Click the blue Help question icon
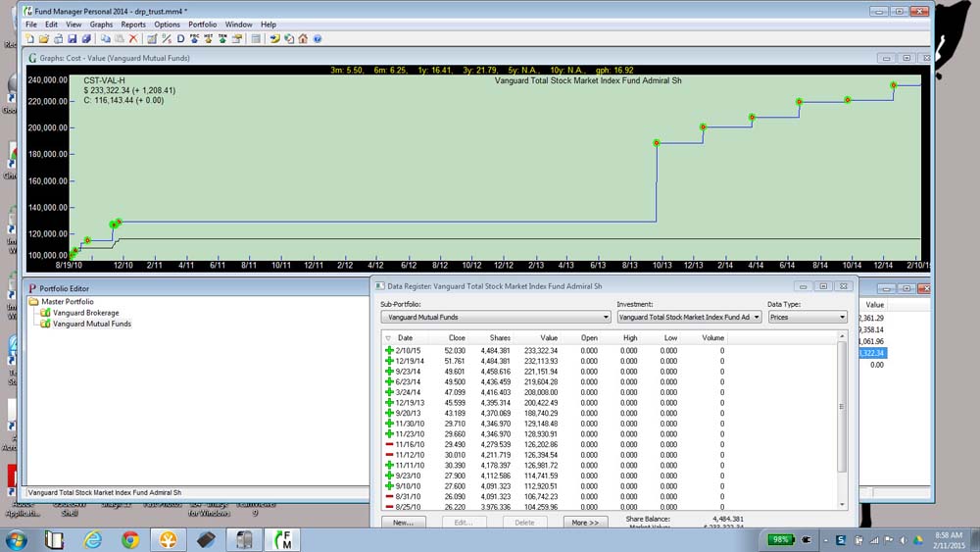The width and height of the screenshot is (980, 552). click(318, 39)
